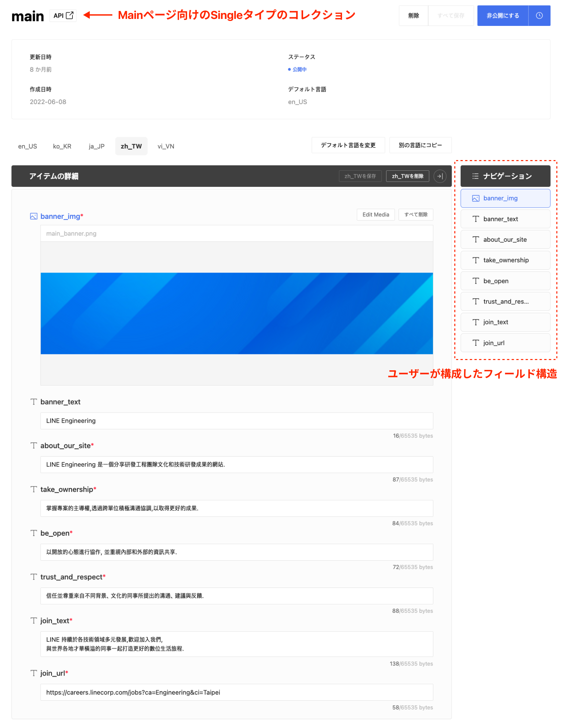Click デフォルト言語を変更 button
Viewport: 562px width, 728px height.
point(348,145)
